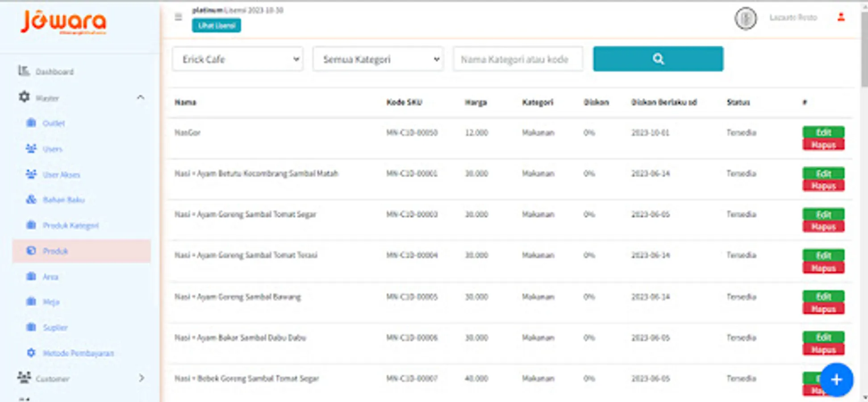The image size is (868, 402).
Task: Add a new product with plus button
Action: (x=836, y=380)
